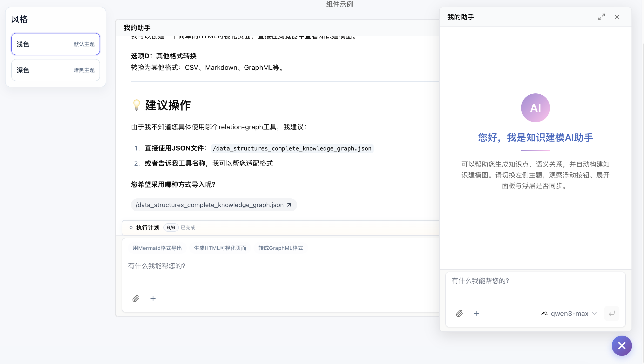This screenshot has height=364, width=644.
Task: Click the 6/6 progress badge
Action: click(171, 227)
